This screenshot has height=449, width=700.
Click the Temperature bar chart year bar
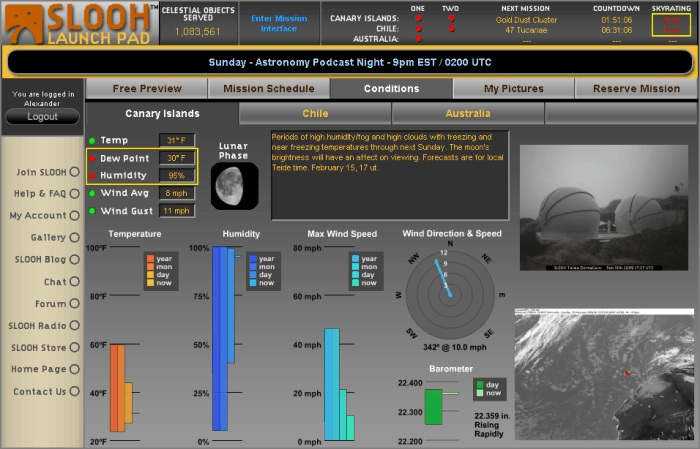point(114,388)
